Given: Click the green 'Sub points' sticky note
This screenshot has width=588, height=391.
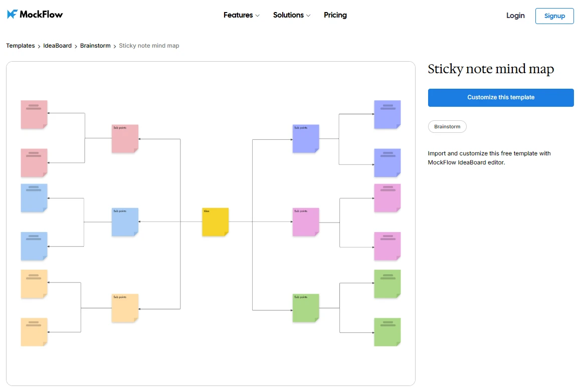Looking at the screenshot, I should [x=306, y=308].
